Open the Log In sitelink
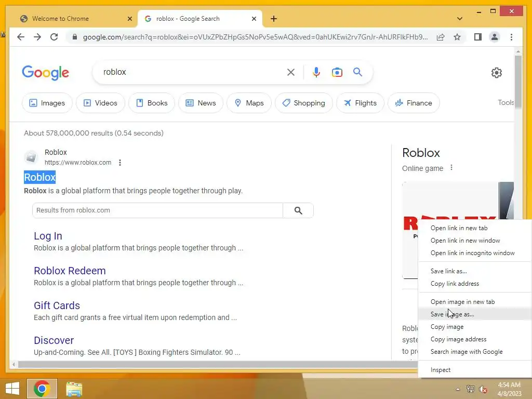Viewport: 532px width, 399px height. tap(48, 236)
